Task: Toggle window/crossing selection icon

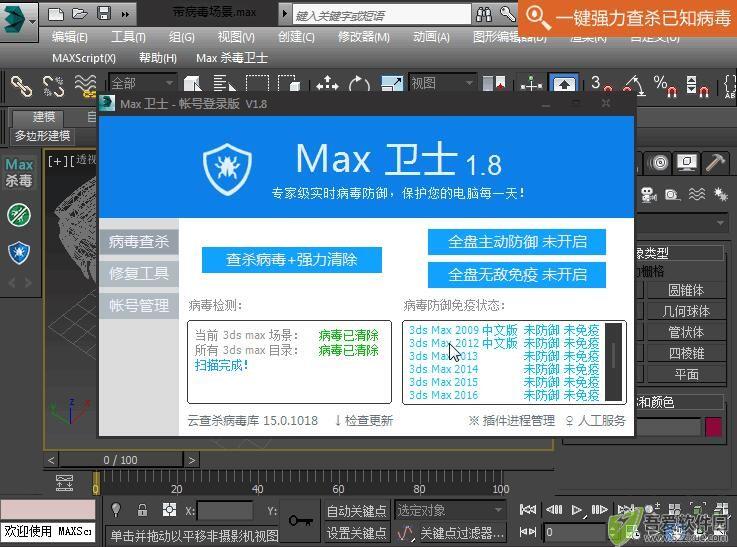Action: pyautogui.click(x=289, y=85)
